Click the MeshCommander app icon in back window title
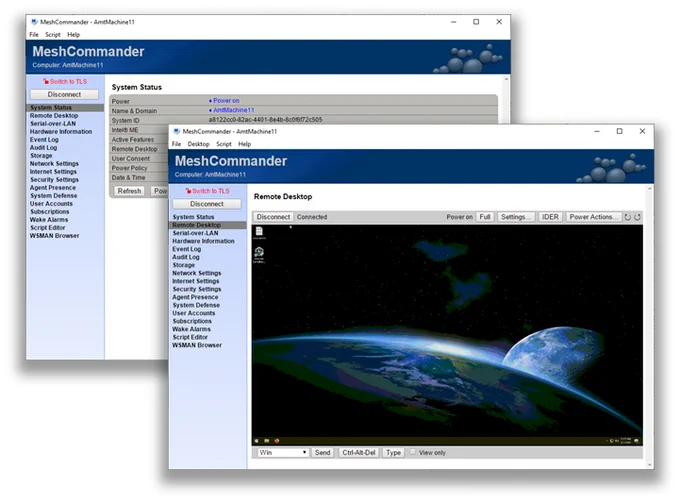 (34, 22)
